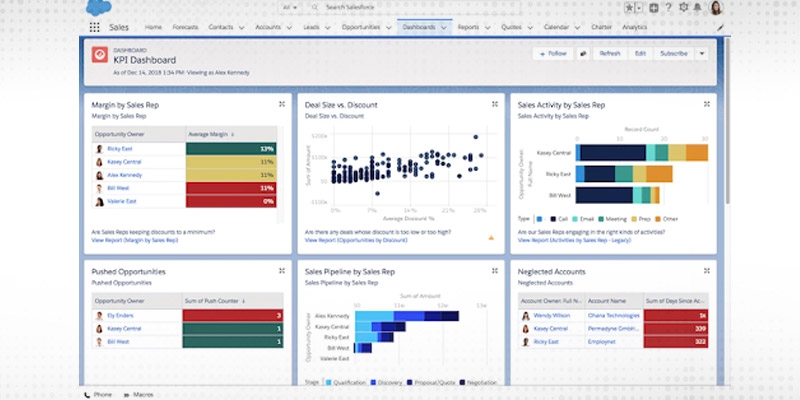Open the more actions arrow beside Subscribe
Viewport: 800px width, 400px height.
pyautogui.click(x=702, y=54)
